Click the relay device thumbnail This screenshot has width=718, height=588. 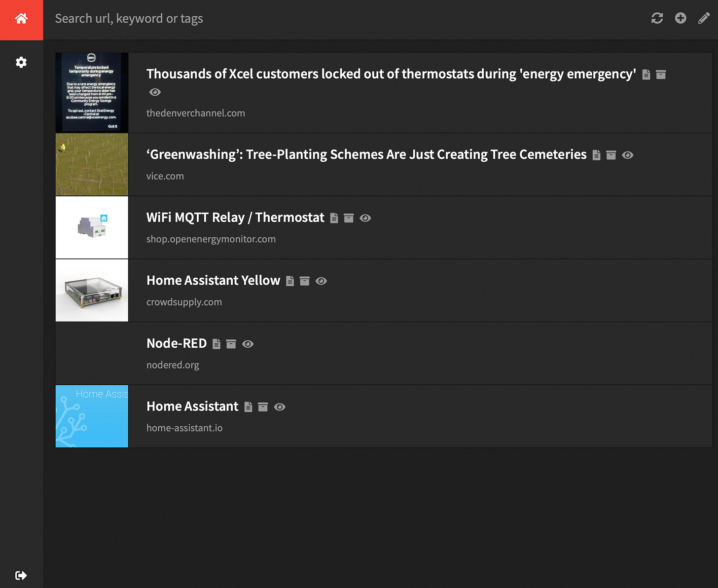click(92, 227)
